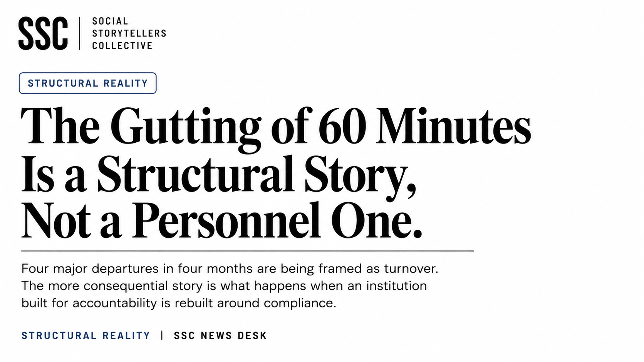
Task: Click the separator bar before SSC News Desk
Action: (x=162, y=336)
